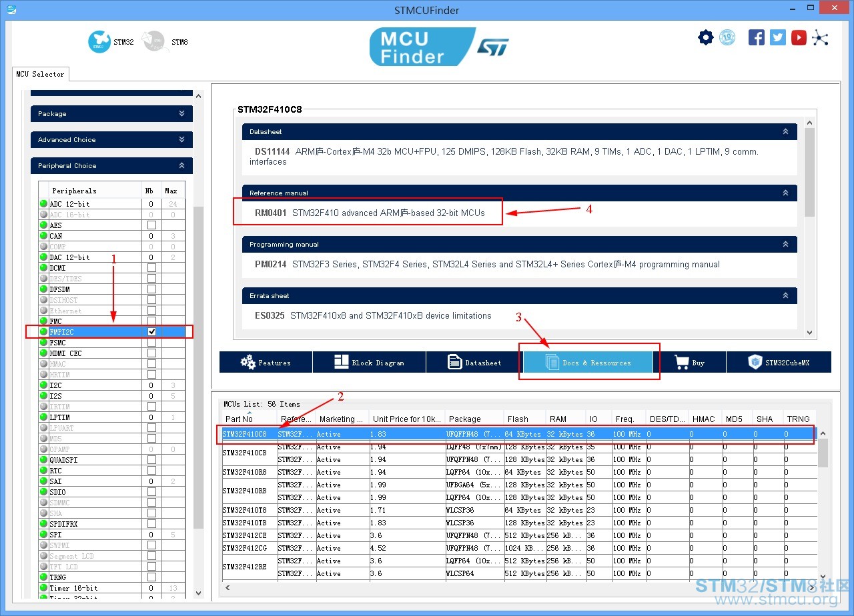Tick the SDIO peripheral checkbox
854x616 pixels.
pyautogui.click(x=151, y=492)
